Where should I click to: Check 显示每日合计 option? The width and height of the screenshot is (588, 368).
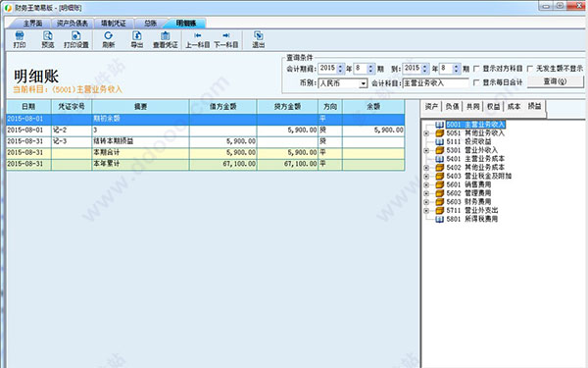[476, 82]
